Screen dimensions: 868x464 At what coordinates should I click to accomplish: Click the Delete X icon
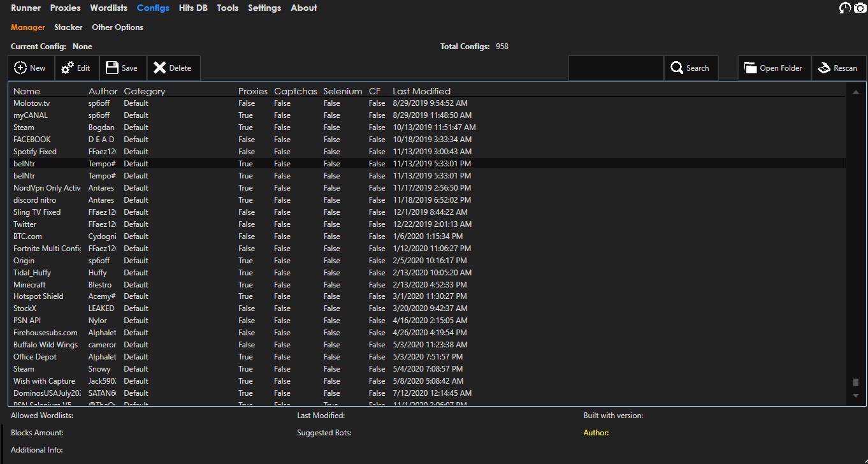[159, 68]
